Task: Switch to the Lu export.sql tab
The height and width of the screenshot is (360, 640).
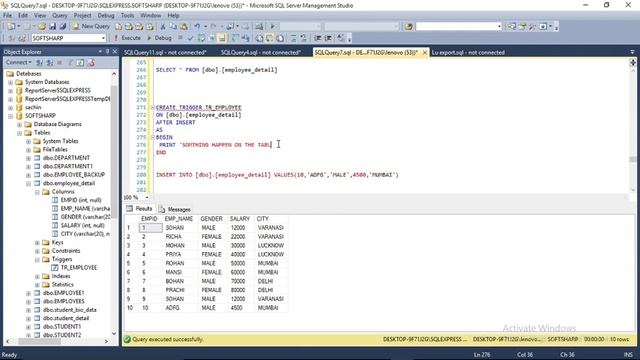Action: (468, 53)
